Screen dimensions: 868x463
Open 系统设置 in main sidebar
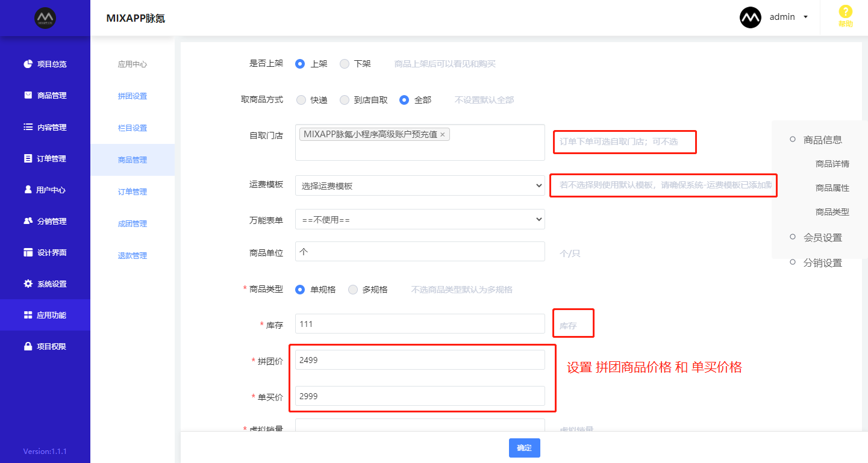(x=45, y=284)
